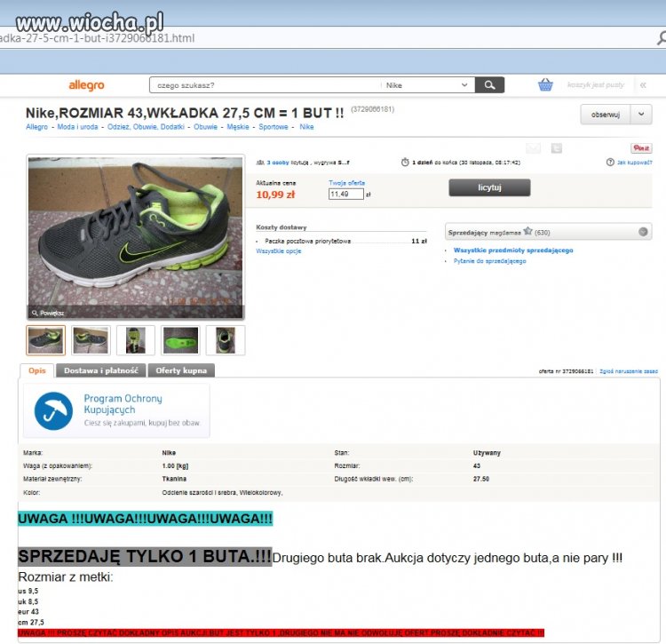Click the Program Ochrony Kupujących banner text
This screenshot has height=644, width=666.
(123, 404)
